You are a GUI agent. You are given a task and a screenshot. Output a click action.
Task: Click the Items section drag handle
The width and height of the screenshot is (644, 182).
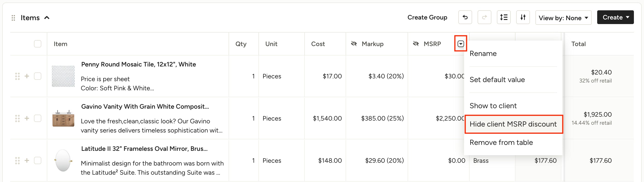pos(13,18)
